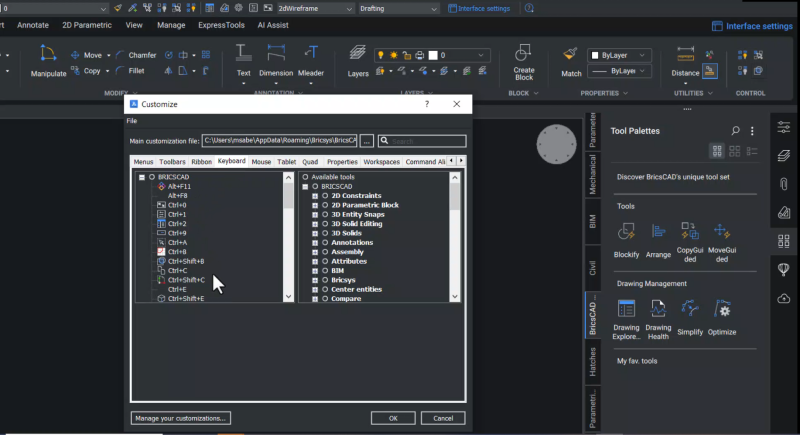Expand the 2D Constraints tool group
Image resolution: width=800 pixels, height=435 pixels.
click(x=315, y=196)
